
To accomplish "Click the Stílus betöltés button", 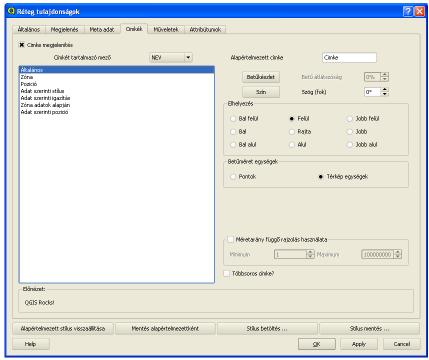I will (267, 328).
